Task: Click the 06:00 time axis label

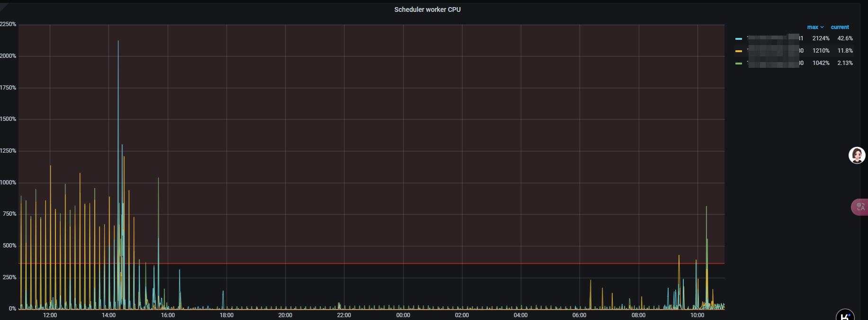Action: 579,315
